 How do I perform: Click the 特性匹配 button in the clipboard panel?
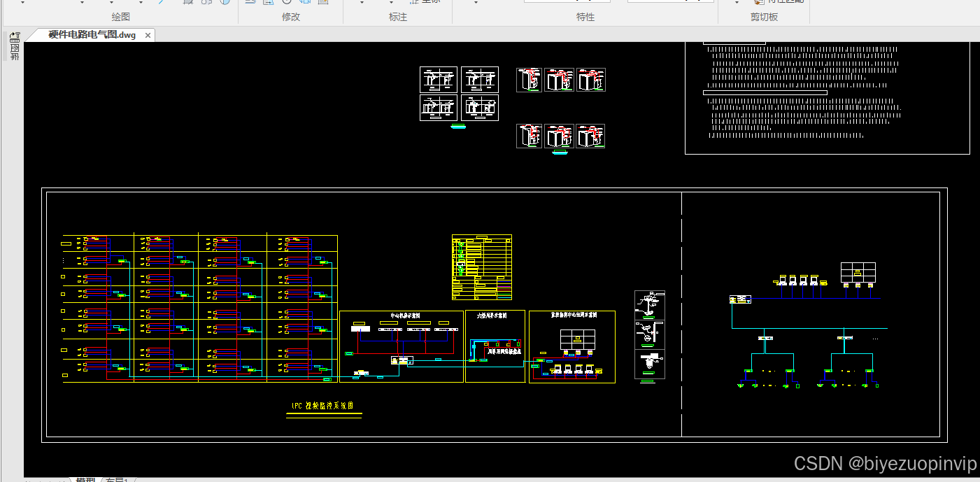(778, 2)
